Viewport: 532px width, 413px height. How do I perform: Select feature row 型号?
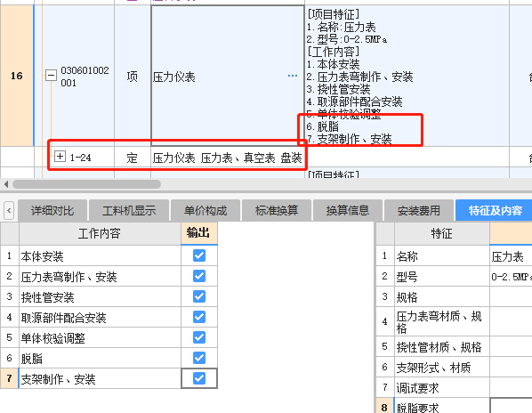[x=442, y=277]
